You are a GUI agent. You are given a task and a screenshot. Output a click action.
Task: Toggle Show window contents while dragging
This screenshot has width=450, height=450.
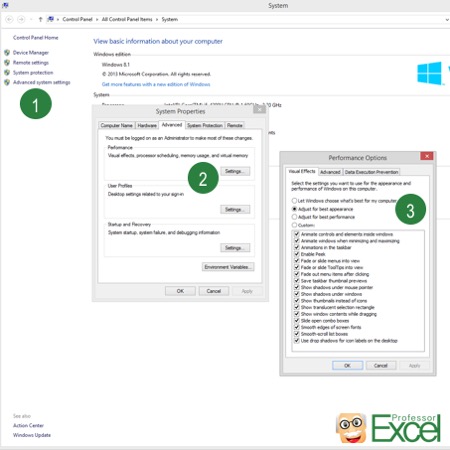[x=297, y=314]
